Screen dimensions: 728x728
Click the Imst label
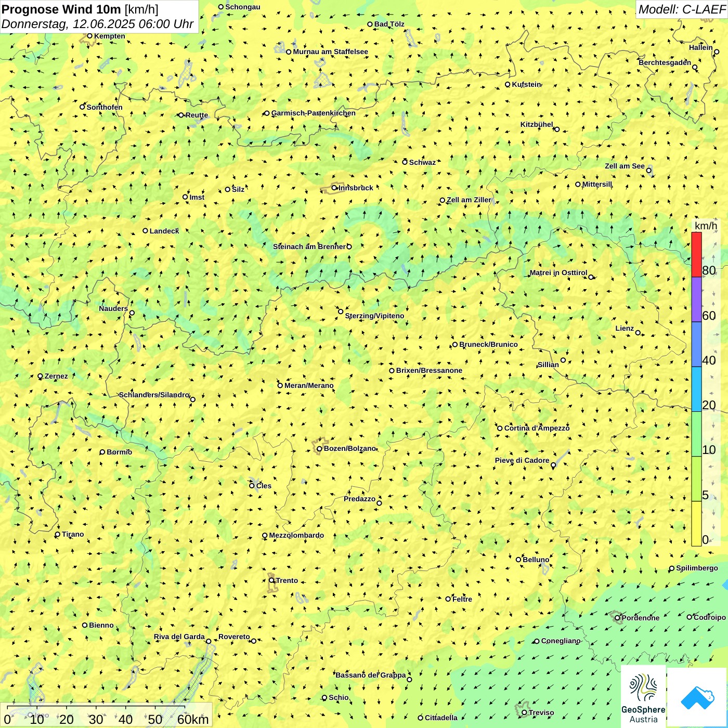tap(197, 197)
